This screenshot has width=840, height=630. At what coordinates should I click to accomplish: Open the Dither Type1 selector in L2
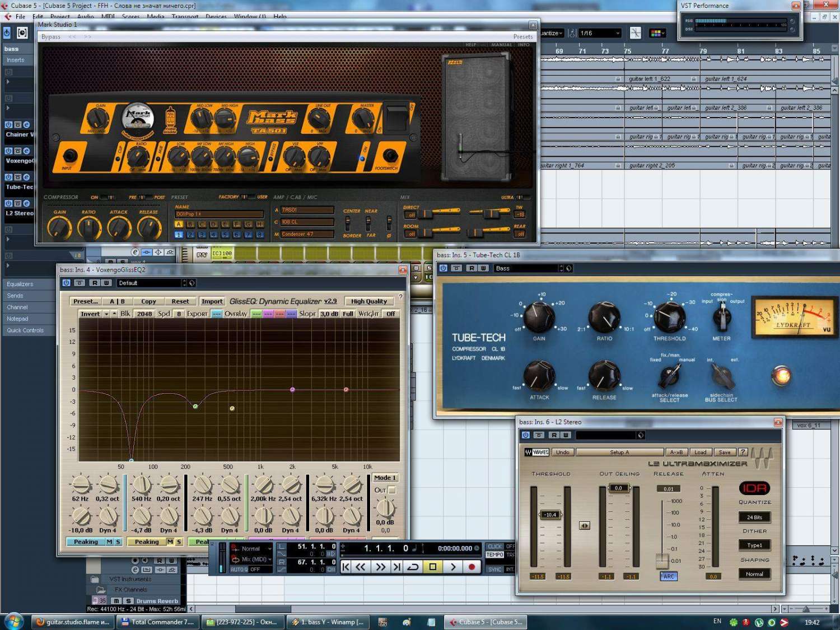[754, 545]
